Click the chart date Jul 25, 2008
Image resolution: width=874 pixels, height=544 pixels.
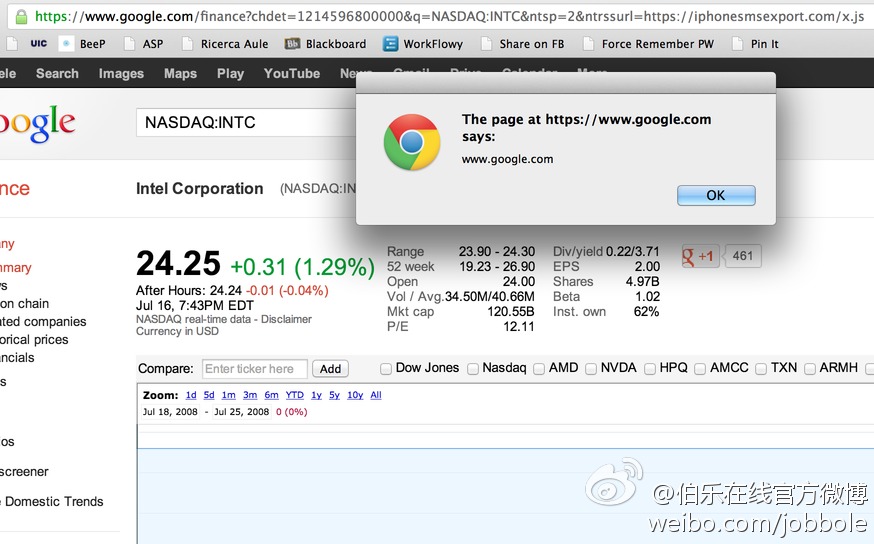[x=241, y=412]
